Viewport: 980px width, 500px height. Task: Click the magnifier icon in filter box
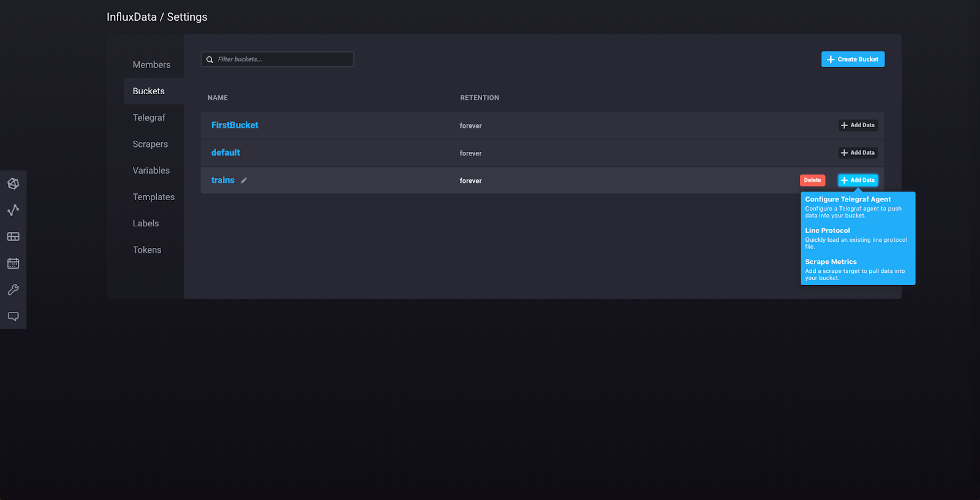coord(209,59)
